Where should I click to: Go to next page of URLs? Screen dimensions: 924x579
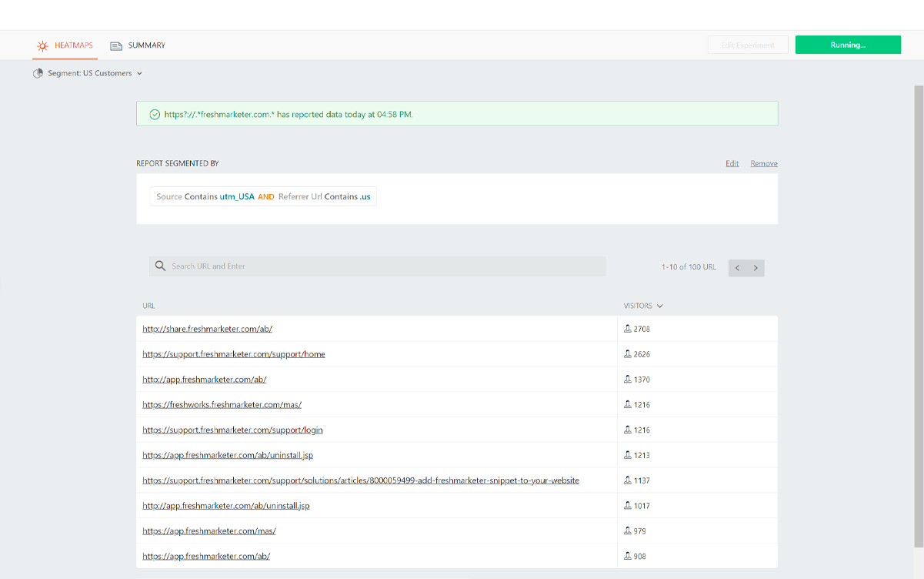pyautogui.click(x=756, y=268)
